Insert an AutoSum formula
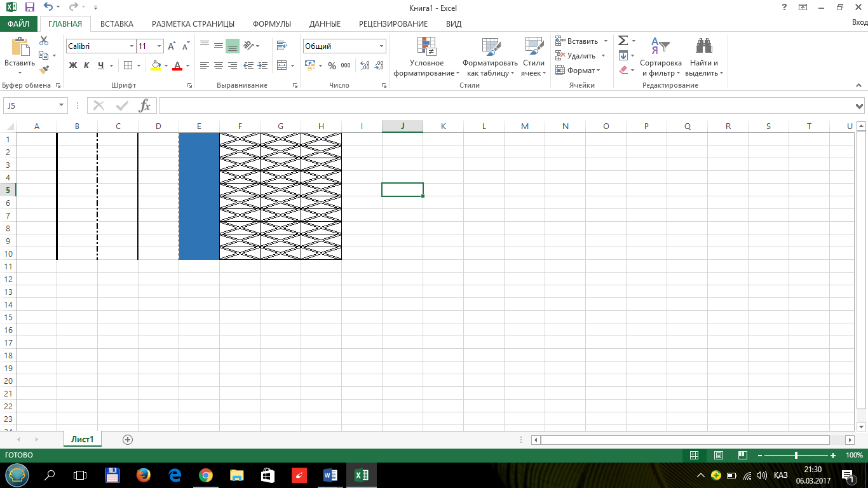 [x=623, y=41]
